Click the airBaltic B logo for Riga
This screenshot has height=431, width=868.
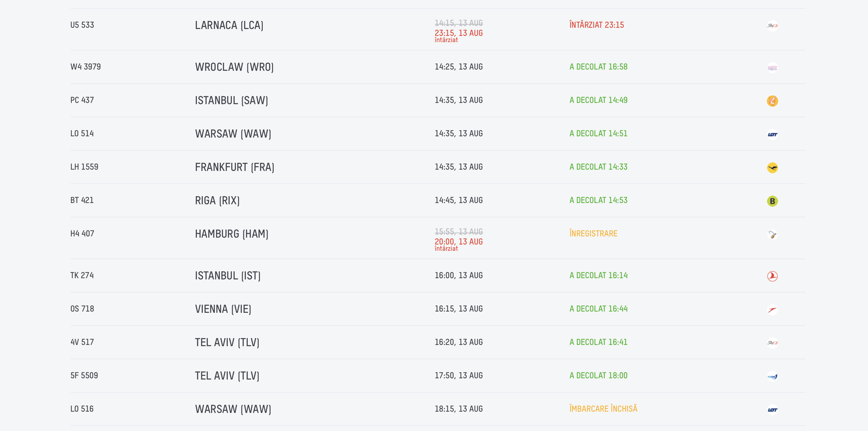click(x=772, y=201)
